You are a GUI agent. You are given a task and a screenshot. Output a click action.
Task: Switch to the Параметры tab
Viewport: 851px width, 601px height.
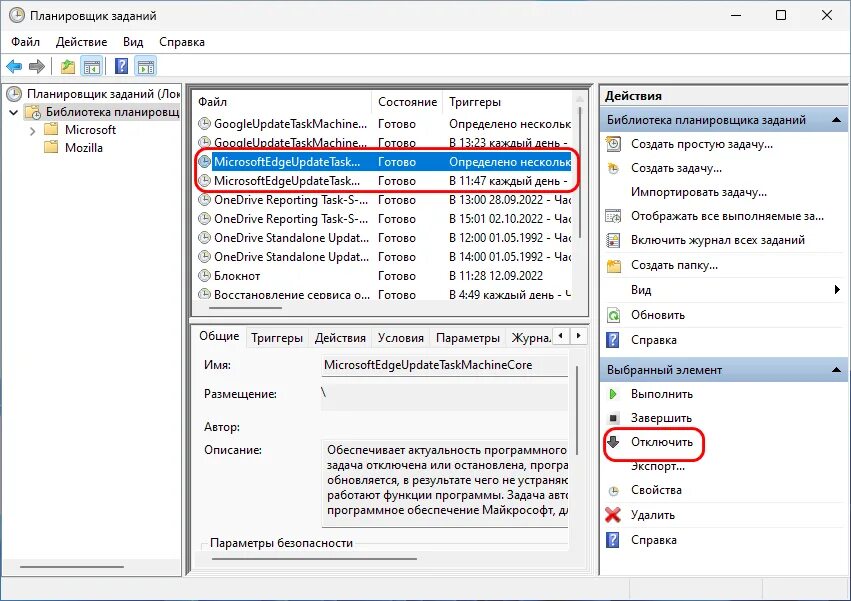coord(468,338)
